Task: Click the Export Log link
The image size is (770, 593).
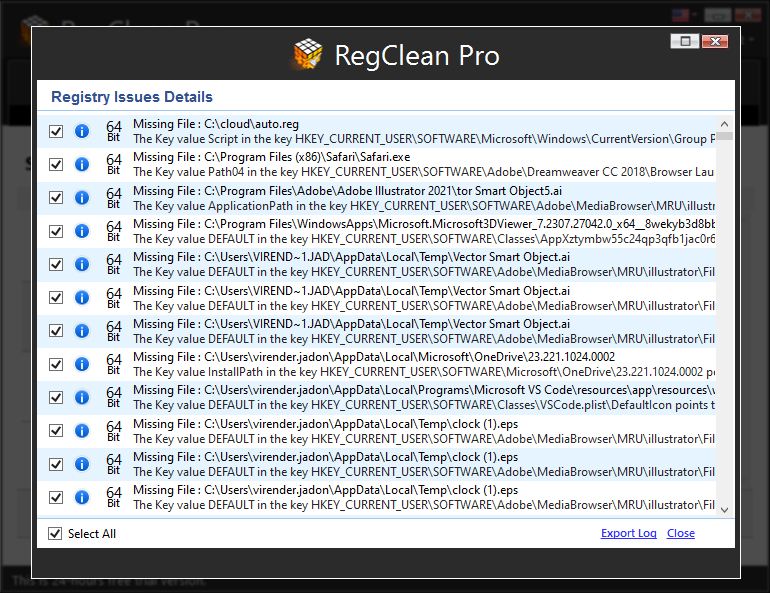Action: coord(629,533)
